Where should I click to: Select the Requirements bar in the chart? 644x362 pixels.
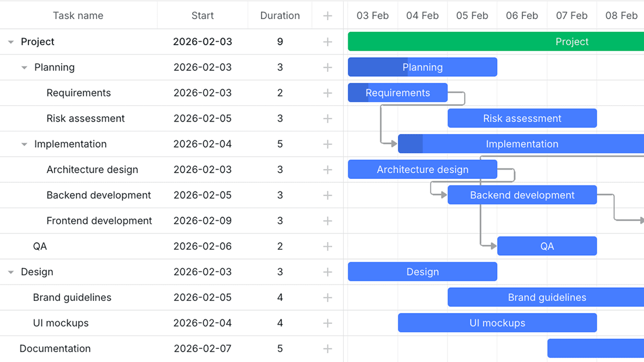pyautogui.click(x=397, y=93)
